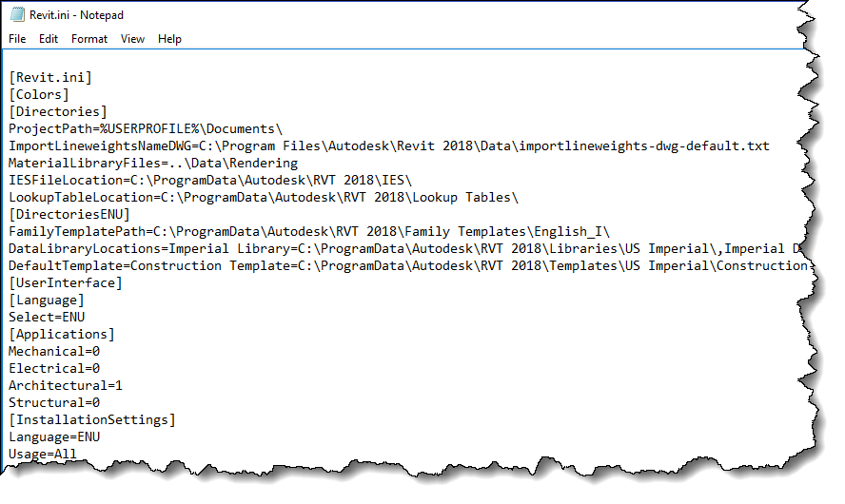Click the ImportLineweightsNameDWG line
845x504 pixels.
click(389, 146)
